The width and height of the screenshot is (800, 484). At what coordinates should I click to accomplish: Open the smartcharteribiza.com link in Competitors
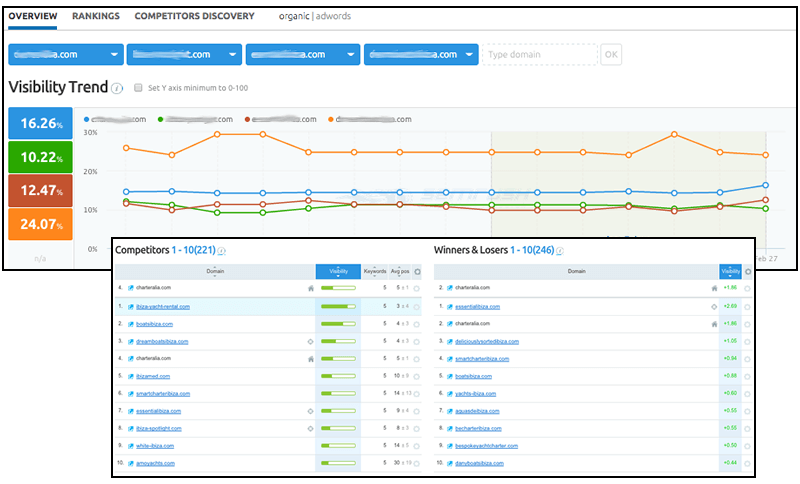[167, 394]
